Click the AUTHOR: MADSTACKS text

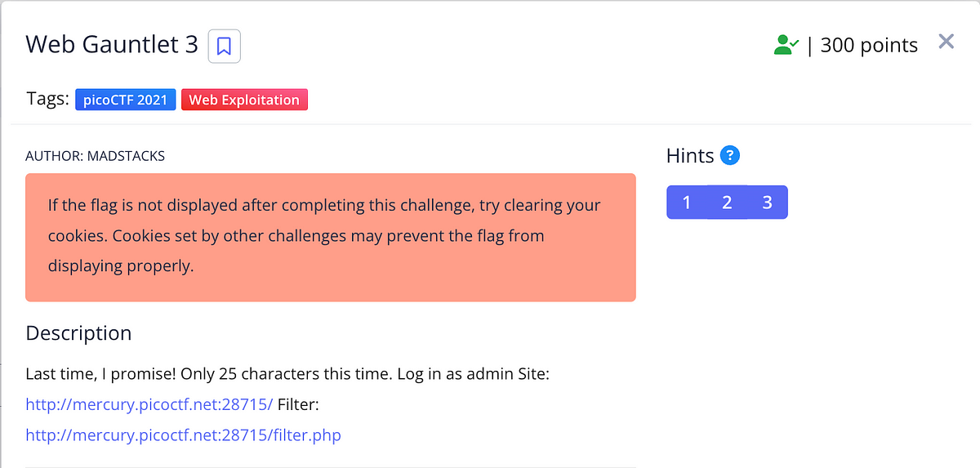95,155
